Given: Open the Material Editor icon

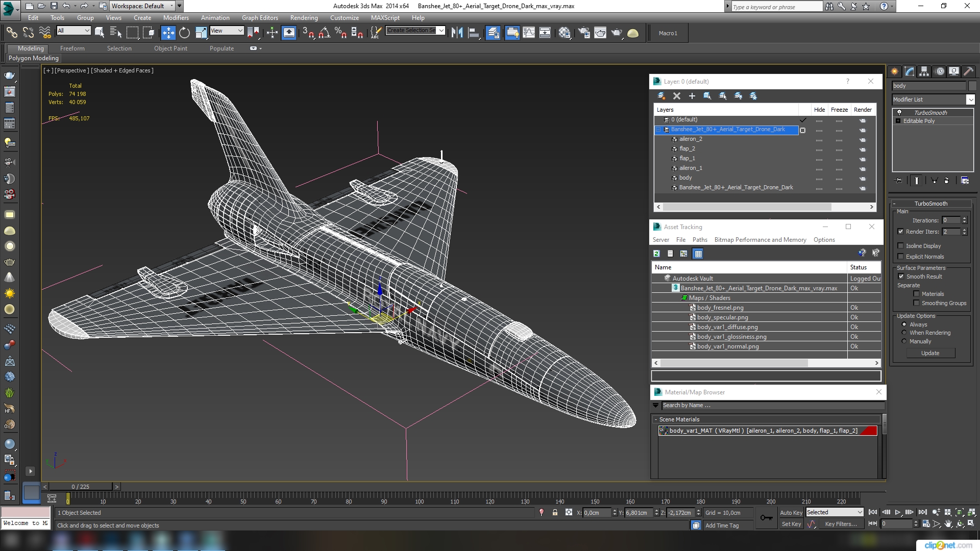Looking at the screenshot, I should (x=565, y=33).
